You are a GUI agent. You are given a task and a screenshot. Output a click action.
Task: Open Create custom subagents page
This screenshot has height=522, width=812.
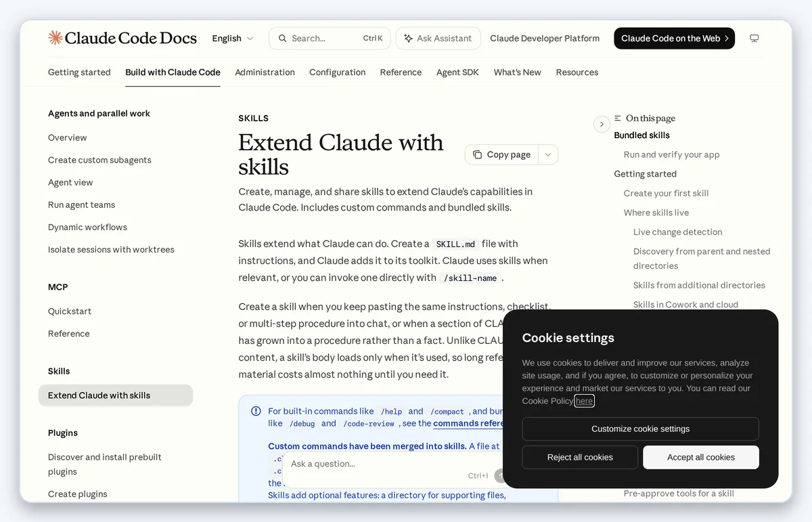(x=99, y=160)
